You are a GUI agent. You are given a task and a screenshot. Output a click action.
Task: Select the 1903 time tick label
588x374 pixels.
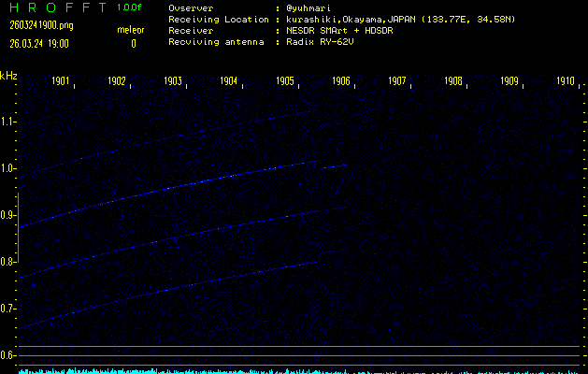pos(173,81)
